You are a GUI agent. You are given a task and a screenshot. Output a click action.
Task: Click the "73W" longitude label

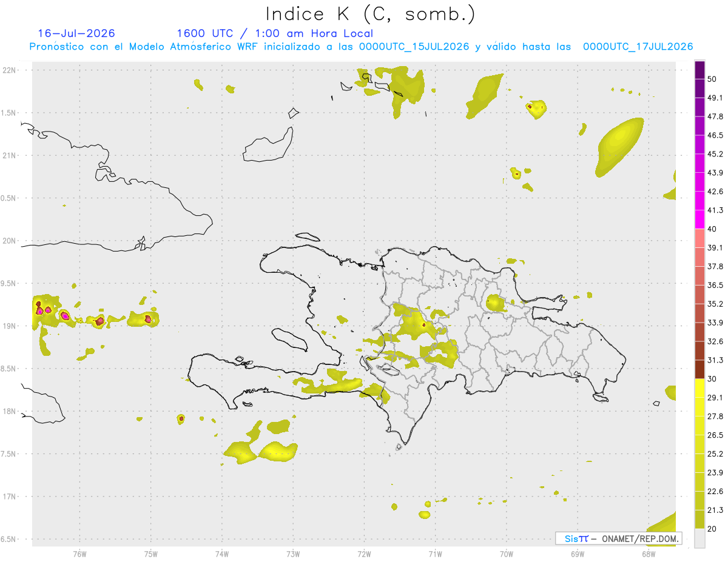(293, 554)
